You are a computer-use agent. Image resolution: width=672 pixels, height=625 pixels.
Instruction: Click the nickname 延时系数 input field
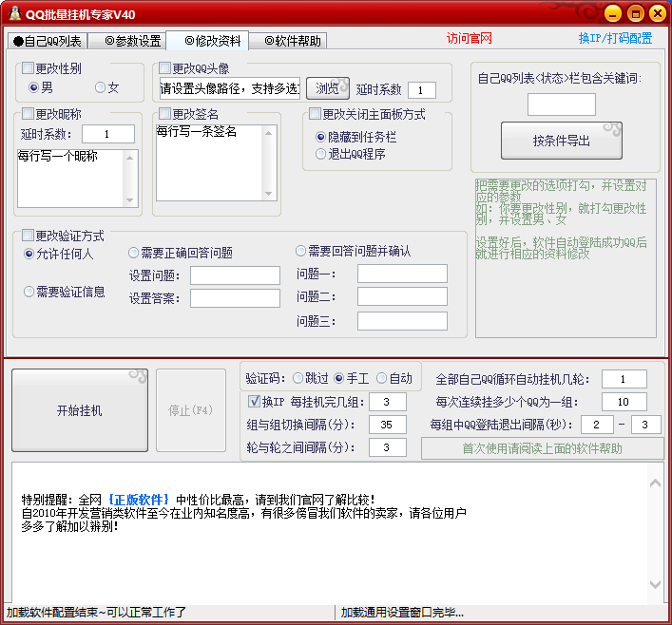pyautogui.click(x=108, y=134)
